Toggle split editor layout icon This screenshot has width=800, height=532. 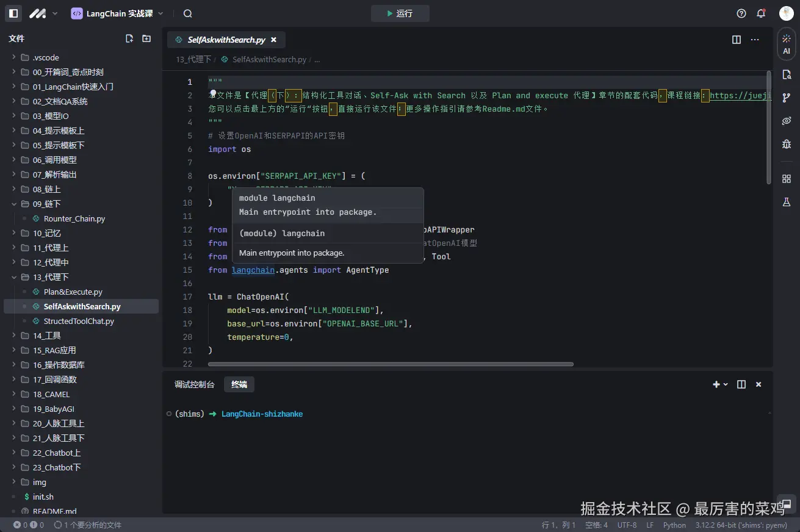tap(737, 40)
